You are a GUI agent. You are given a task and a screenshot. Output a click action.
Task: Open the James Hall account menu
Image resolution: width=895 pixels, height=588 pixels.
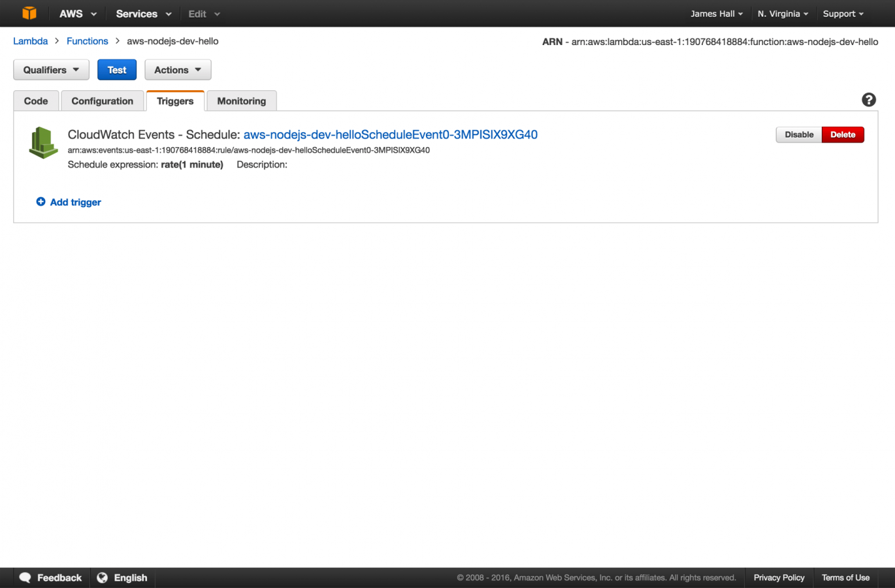click(716, 14)
